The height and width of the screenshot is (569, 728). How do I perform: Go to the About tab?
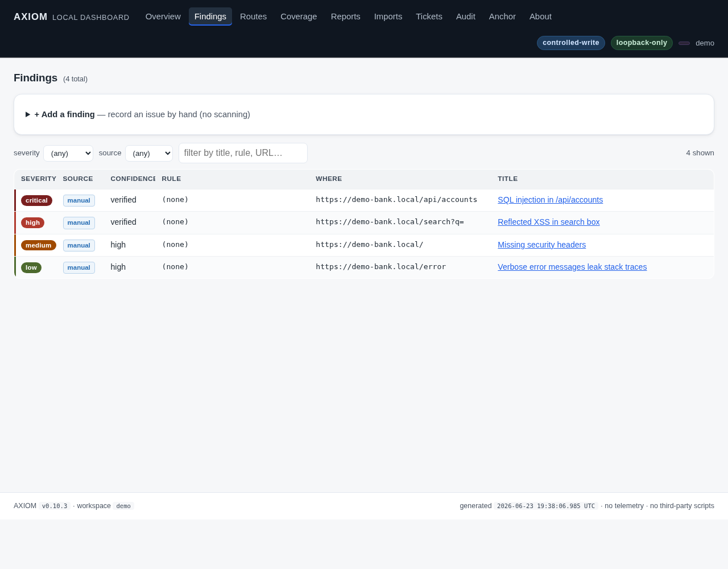[x=540, y=17]
